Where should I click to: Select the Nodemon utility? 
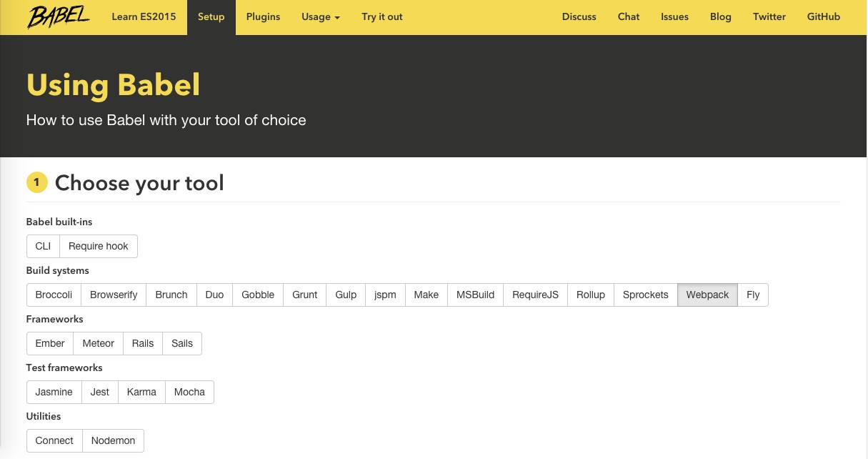[113, 440]
